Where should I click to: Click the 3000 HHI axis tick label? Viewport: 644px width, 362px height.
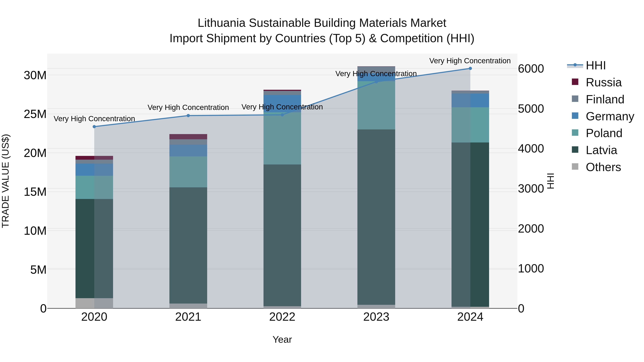pyautogui.click(x=531, y=189)
